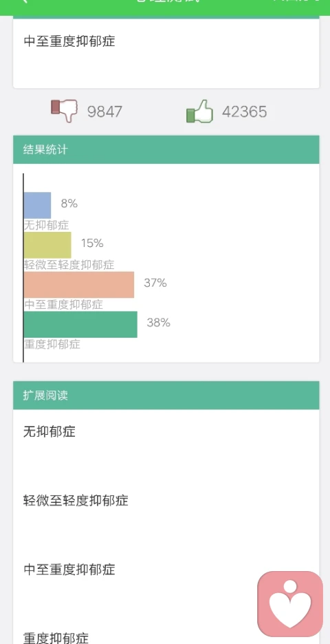Click the 38% label in chart
This screenshot has width=330, height=644.
[158, 323]
